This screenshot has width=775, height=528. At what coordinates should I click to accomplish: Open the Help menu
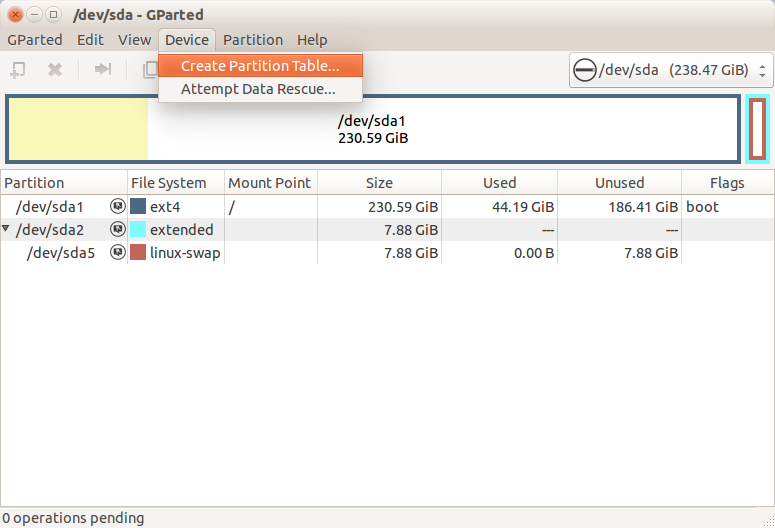point(312,40)
